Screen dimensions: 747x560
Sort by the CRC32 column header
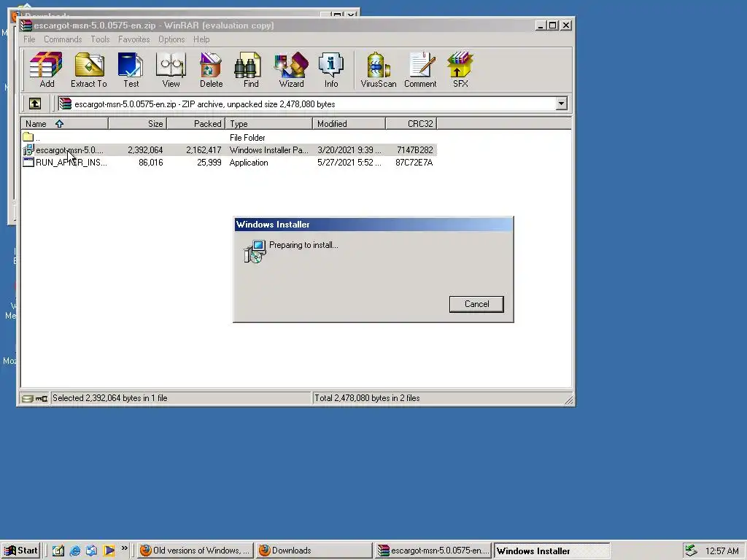pos(411,124)
